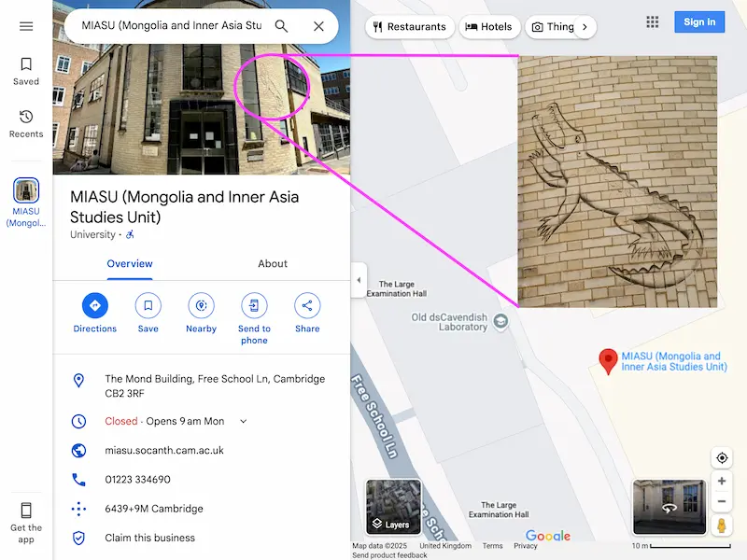Share this place

[x=307, y=305]
